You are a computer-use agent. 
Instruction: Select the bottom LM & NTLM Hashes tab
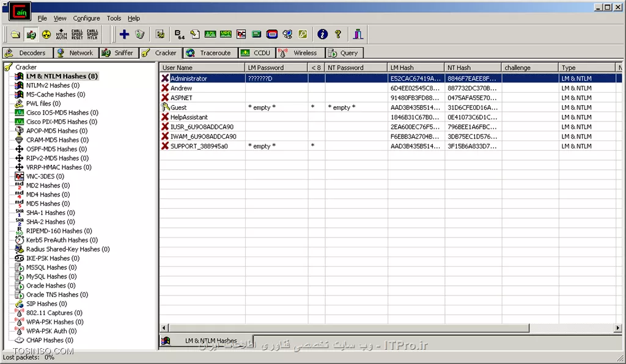[207, 341]
